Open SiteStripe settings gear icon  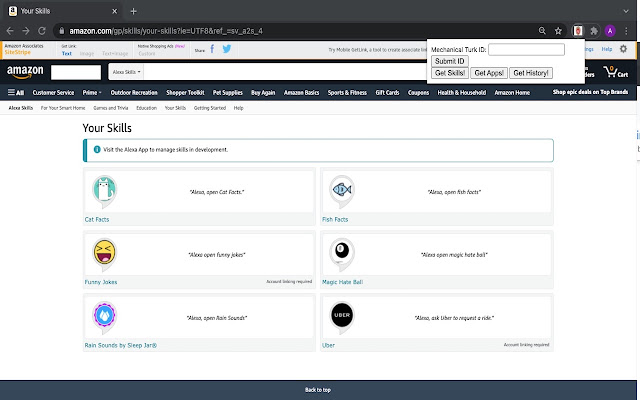click(623, 49)
